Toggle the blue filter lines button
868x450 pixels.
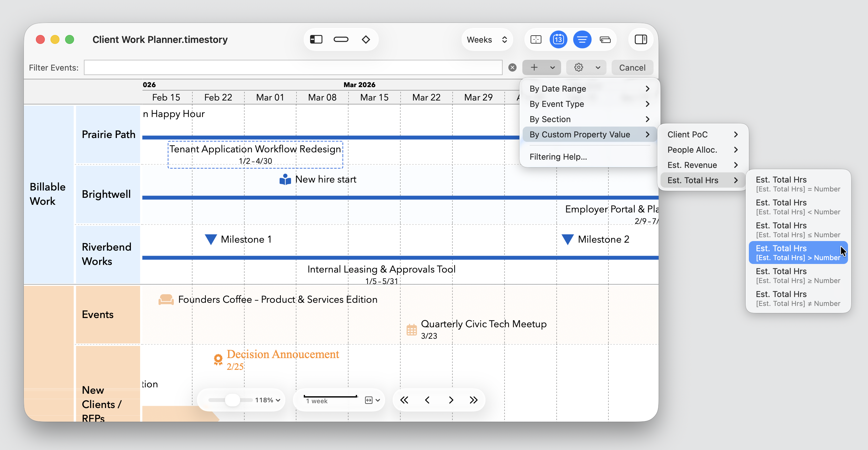coord(582,39)
